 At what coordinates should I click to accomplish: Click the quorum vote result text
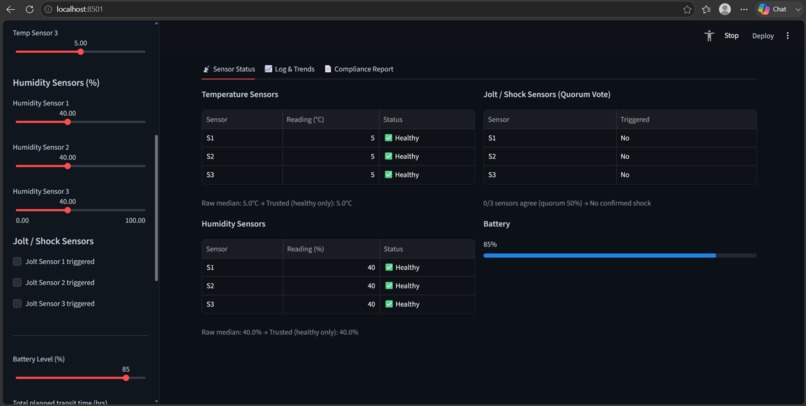[567, 203]
